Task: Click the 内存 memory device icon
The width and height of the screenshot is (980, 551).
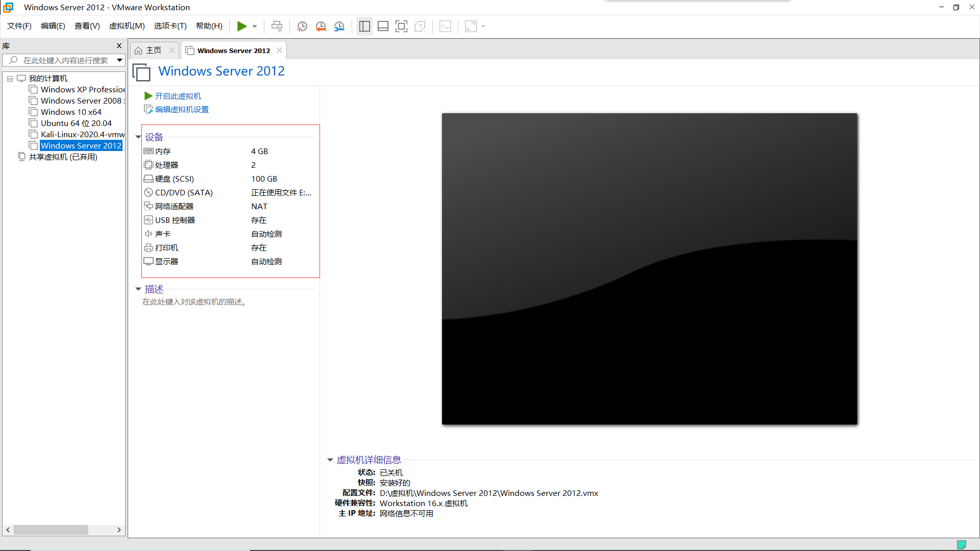Action: pyautogui.click(x=149, y=151)
